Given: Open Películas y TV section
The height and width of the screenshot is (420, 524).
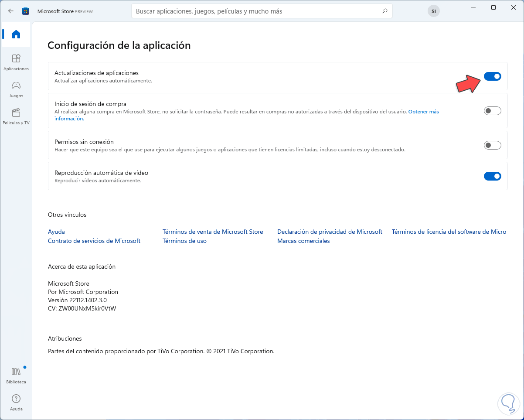Looking at the screenshot, I should point(16,116).
